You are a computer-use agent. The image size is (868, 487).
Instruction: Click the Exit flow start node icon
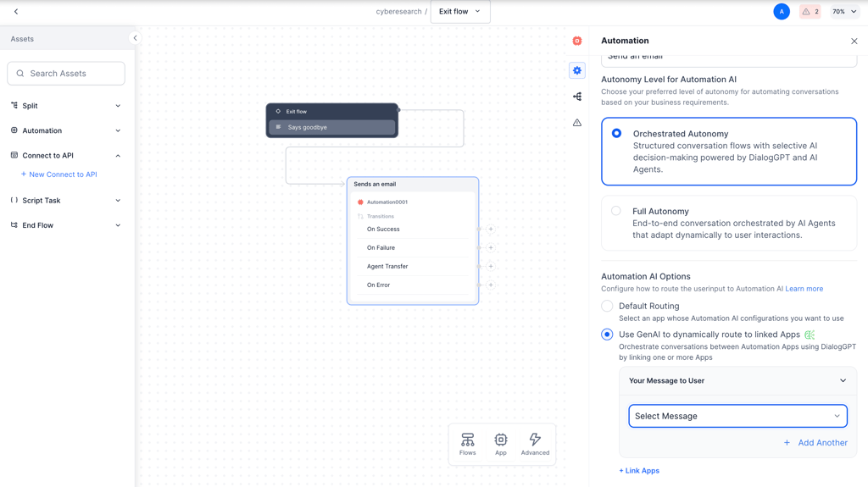pos(278,111)
